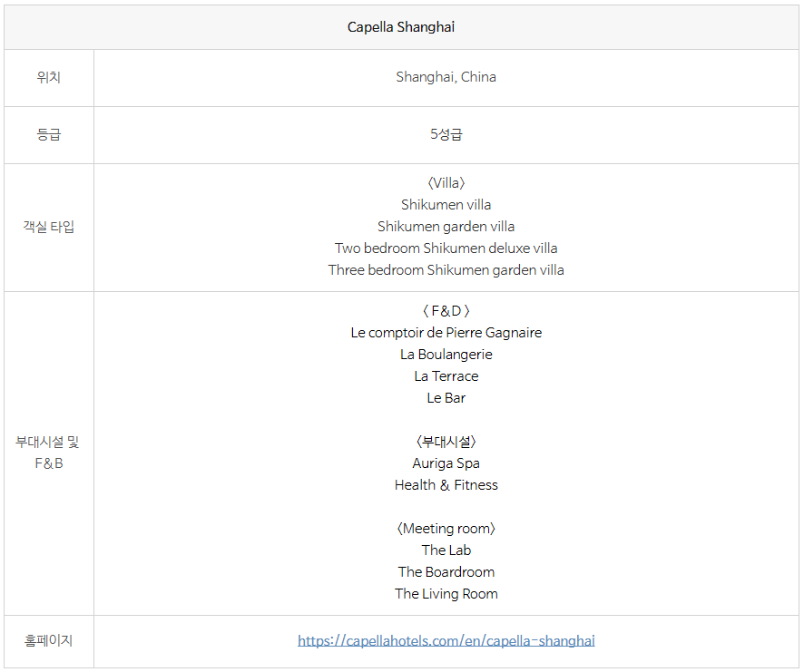Image resolution: width=804 pixels, height=672 pixels.
Task: Select La Boulangerie entry
Action: tap(446, 355)
